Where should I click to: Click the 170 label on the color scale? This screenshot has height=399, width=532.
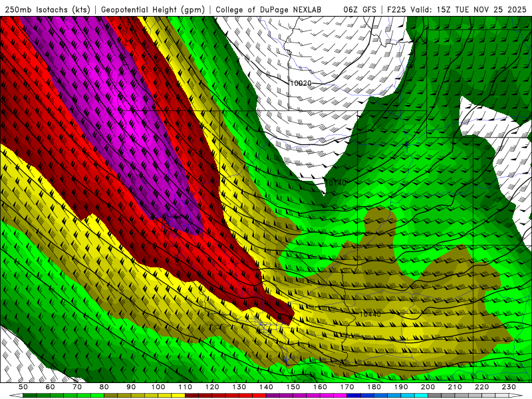click(347, 387)
